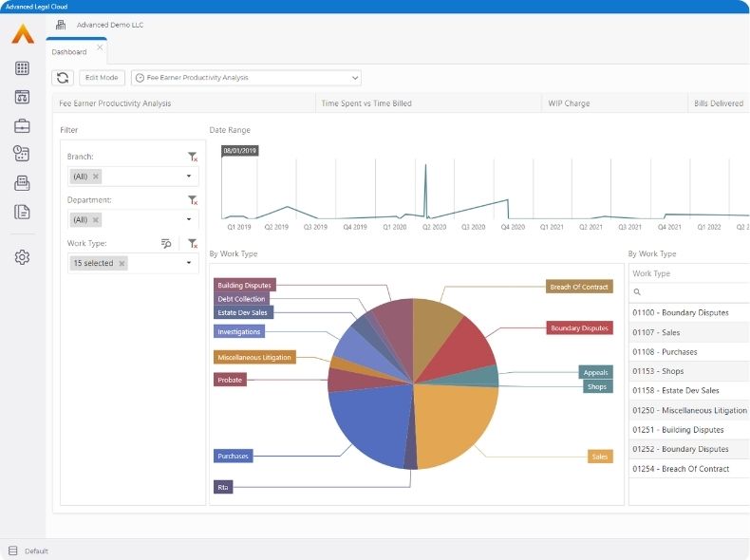Click the Edit Mode button
The width and height of the screenshot is (750, 560).
pos(102,78)
